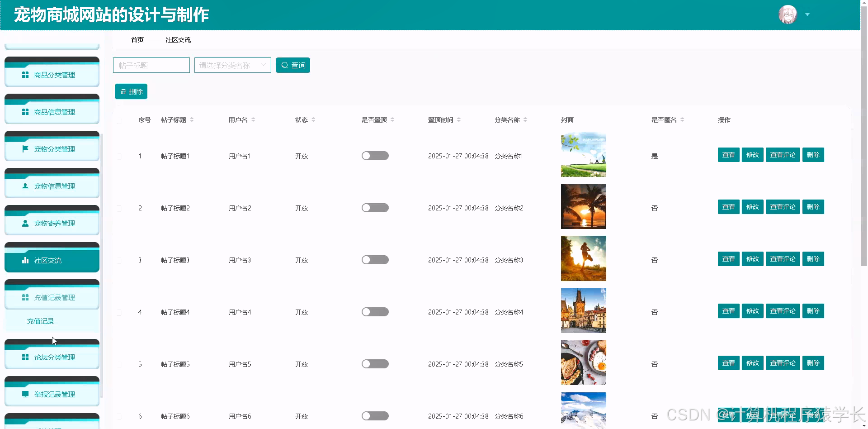This screenshot has height=429, width=868.
Task: Check the row checkbox for 帖子标题2
Action: tap(119, 209)
